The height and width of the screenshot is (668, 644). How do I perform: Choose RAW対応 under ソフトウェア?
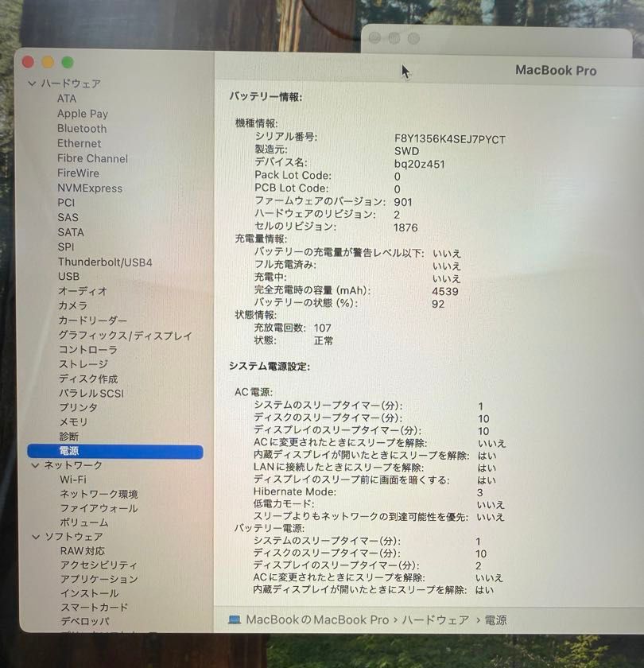(x=82, y=551)
